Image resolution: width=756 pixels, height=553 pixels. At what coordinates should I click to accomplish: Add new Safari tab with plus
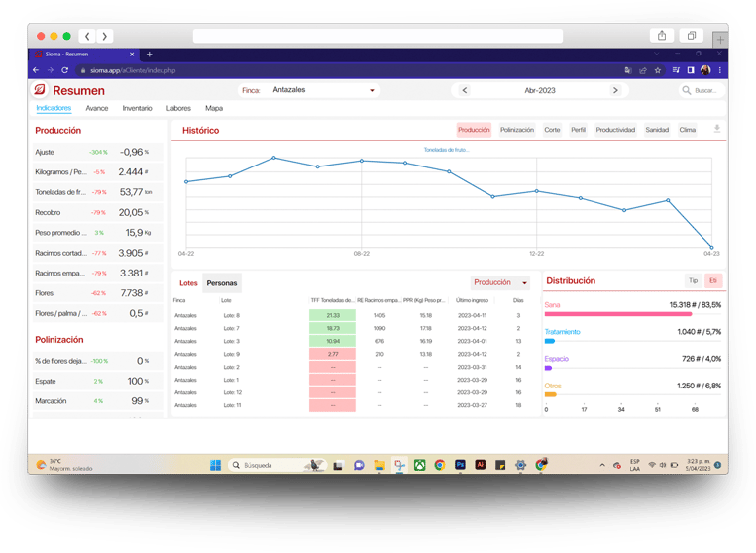click(x=720, y=40)
